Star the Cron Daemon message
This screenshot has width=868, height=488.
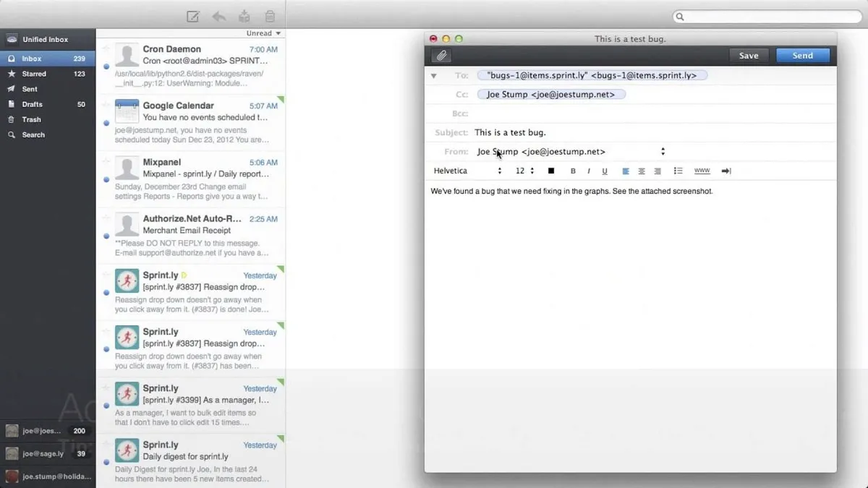(106, 48)
